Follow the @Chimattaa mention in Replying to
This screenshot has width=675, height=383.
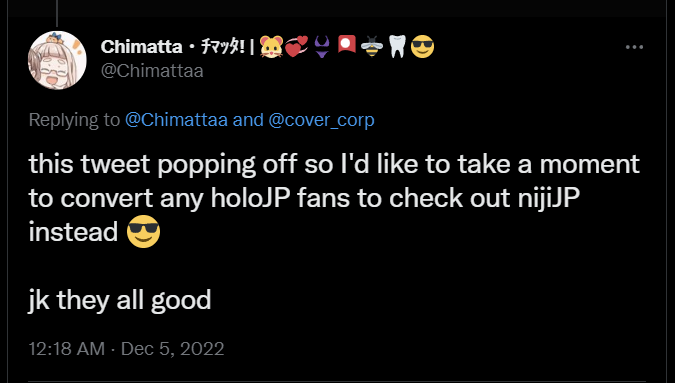176,120
